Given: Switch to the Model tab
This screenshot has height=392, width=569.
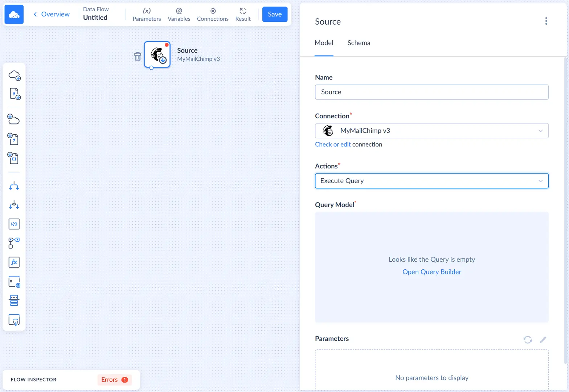Looking at the screenshot, I should tap(324, 43).
